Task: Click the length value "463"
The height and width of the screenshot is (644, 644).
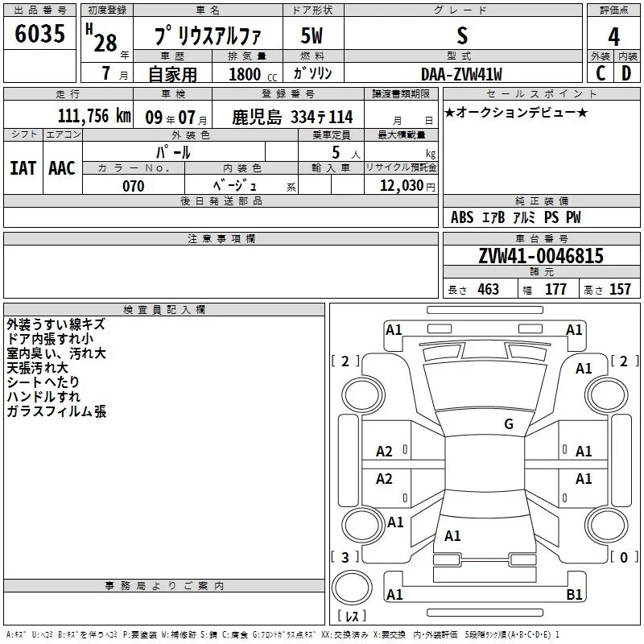Action: [x=489, y=289]
